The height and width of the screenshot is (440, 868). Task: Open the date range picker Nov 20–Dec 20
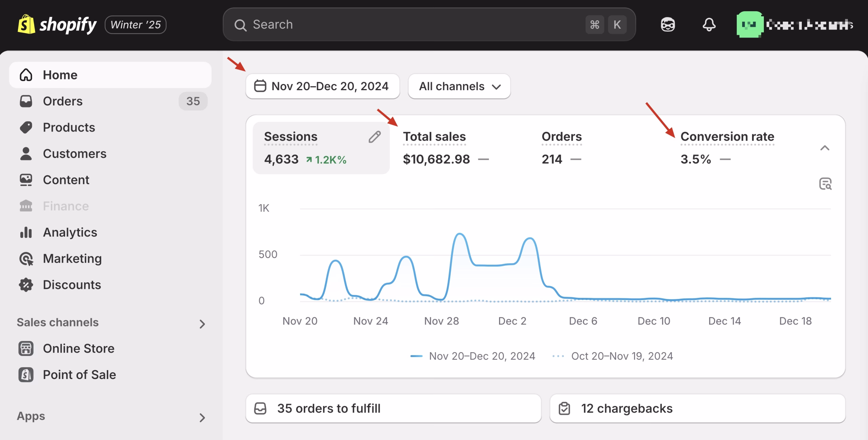pyautogui.click(x=322, y=86)
